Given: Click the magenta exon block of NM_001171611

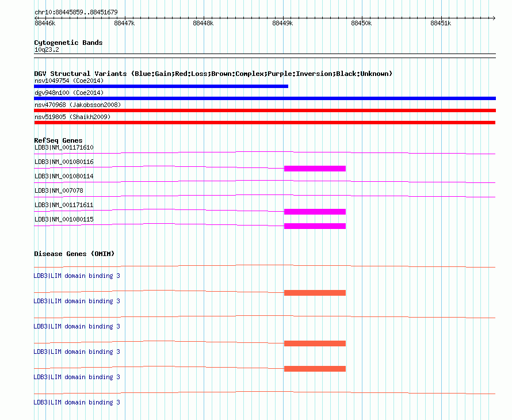Looking at the screenshot, I should tap(315, 212).
